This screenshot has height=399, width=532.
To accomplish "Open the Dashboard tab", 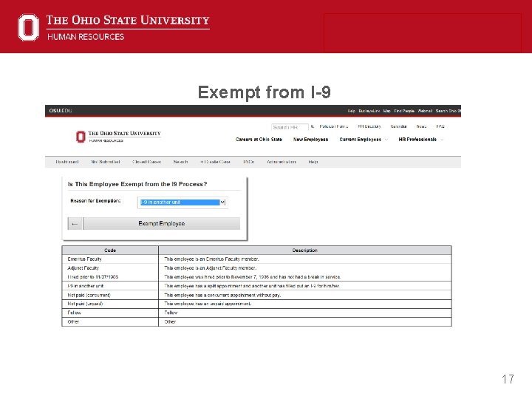I will (x=67, y=162).
